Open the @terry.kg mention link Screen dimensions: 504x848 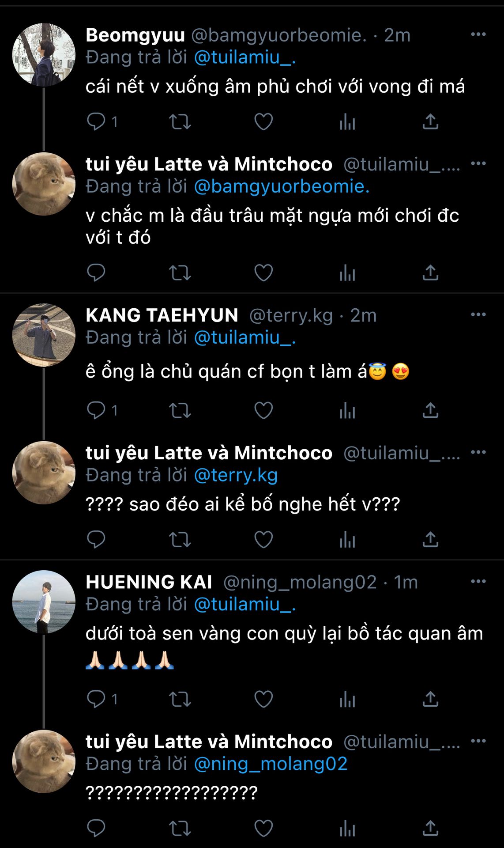click(236, 475)
